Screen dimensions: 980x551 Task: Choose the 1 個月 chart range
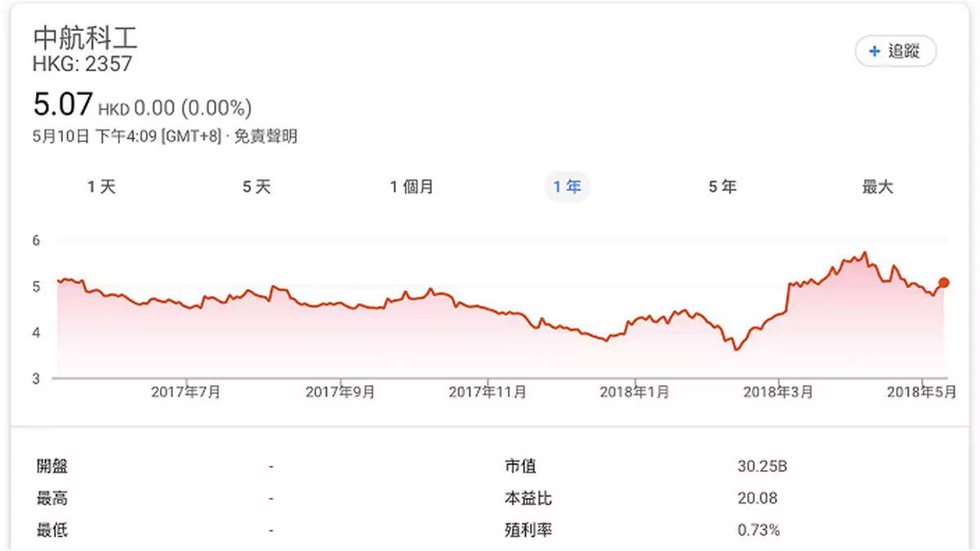(x=412, y=187)
